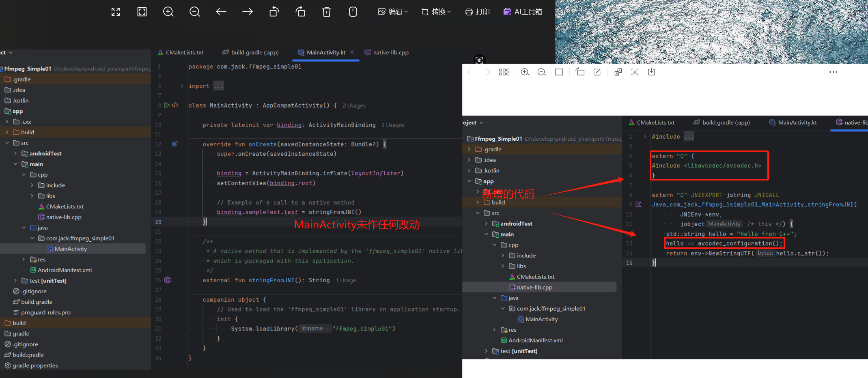This screenshot has width=868, height=378.
Task: Click forward arrow in the white viewer toolbar
Action: pyautogui.click(x=487, y=72)
